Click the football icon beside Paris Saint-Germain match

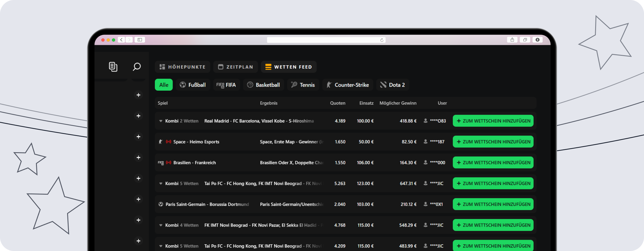[x=161, y=204]
